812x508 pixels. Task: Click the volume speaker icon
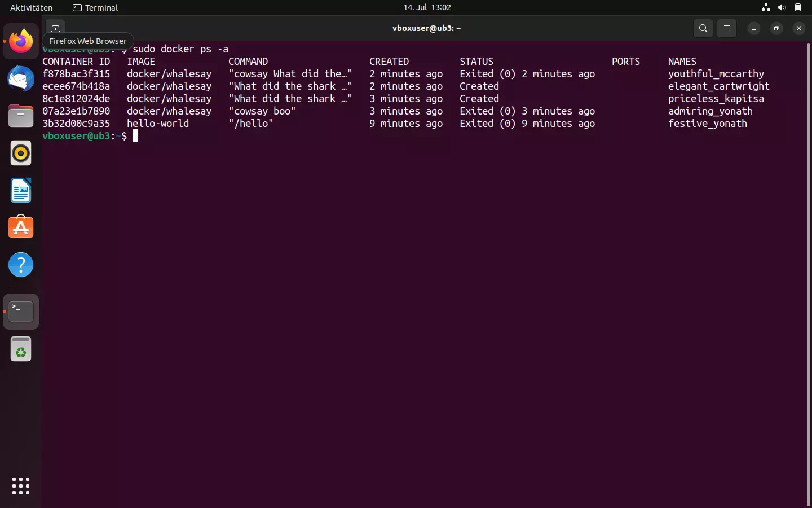coord(782,7)
